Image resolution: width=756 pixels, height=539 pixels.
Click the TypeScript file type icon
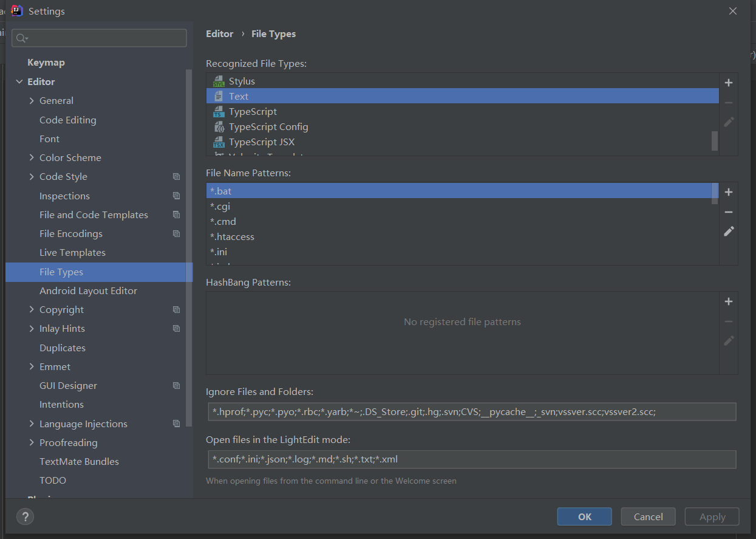(x=219, y=112)
